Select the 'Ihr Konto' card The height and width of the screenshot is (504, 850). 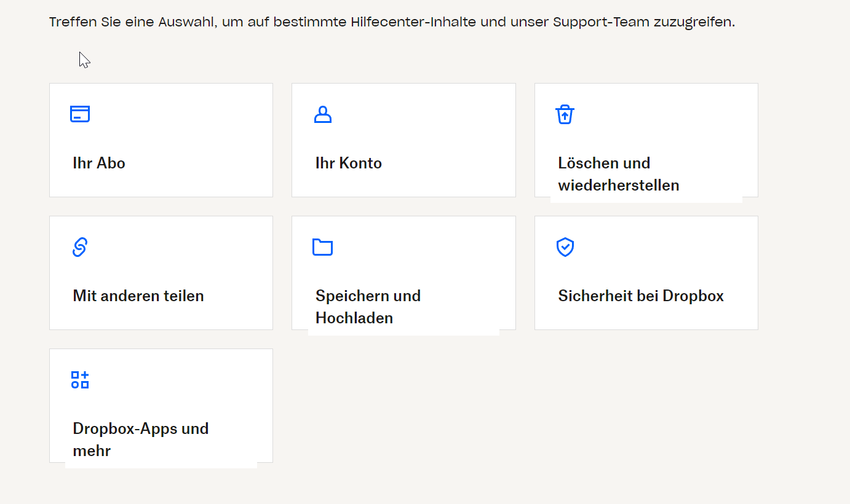(403, 140)
